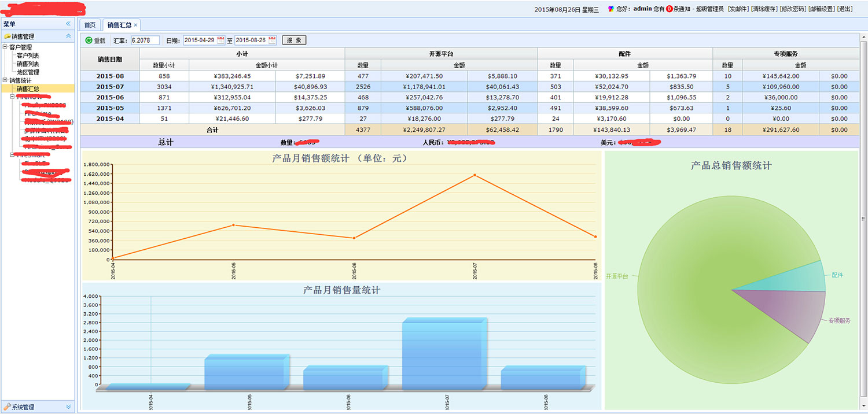Click the 退出 logout link
The height and width of the screenshot is (414, 868).
coord(845,9)
